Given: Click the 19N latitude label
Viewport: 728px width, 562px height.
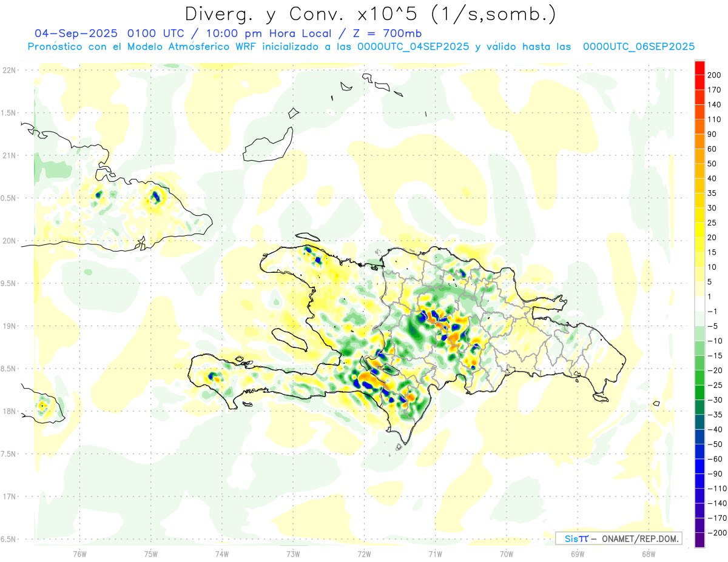Looking at the screenshot, I should (10, 326).
